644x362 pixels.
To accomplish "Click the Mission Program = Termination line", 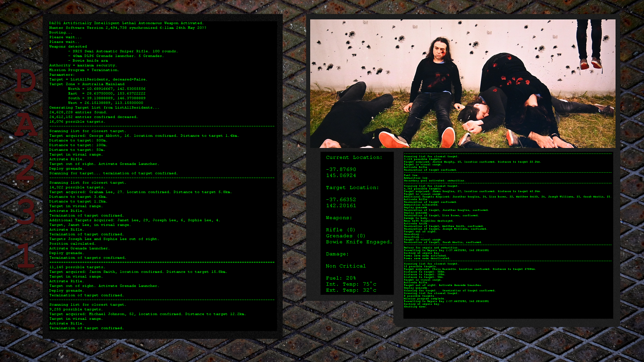I will pos(84,70).
